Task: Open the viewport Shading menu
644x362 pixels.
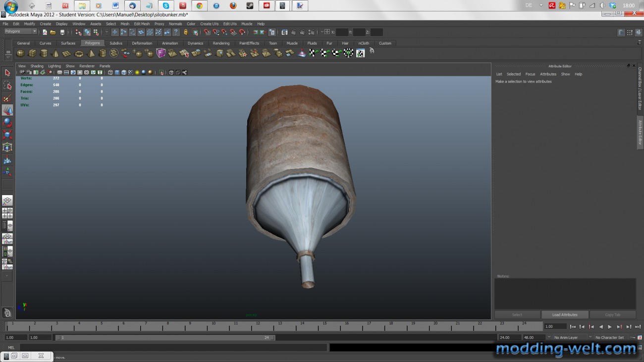Action: (x=37, y=66)
